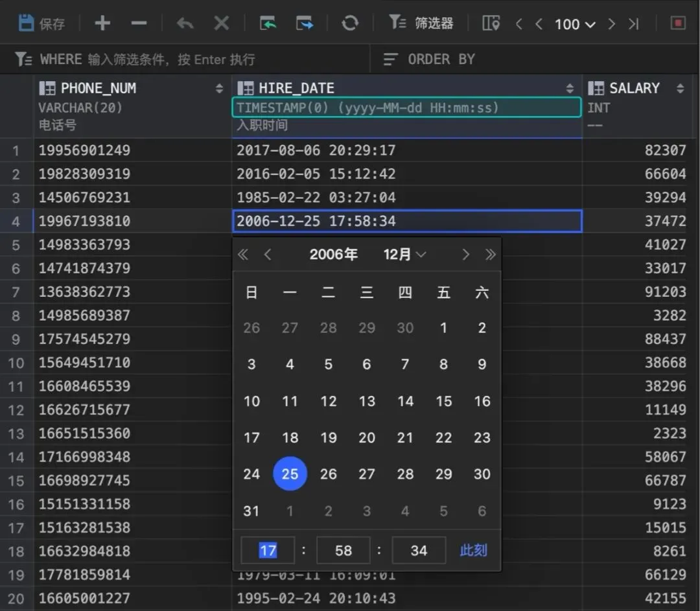Select row number 10
The width and height of the screenshot is (700, 611).
[x=16, y=363]
